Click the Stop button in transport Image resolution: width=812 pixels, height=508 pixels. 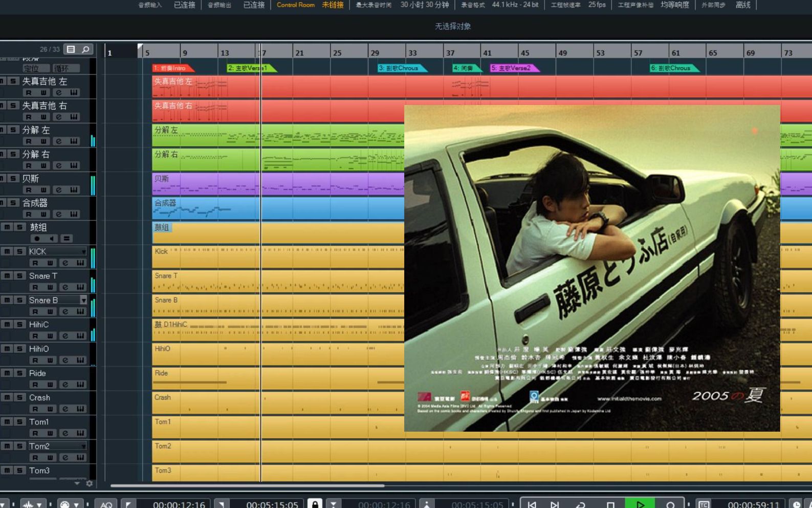(x=610, y=504)
